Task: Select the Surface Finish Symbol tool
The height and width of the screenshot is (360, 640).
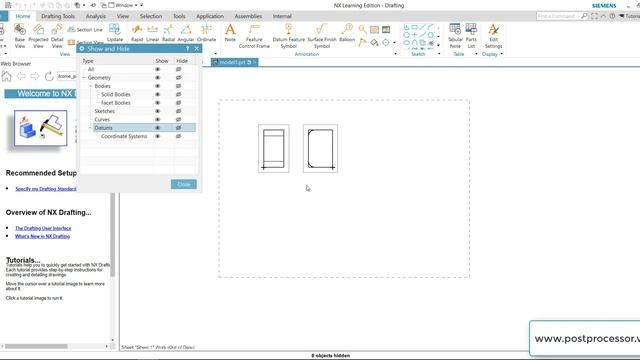Action: point(322,36)
